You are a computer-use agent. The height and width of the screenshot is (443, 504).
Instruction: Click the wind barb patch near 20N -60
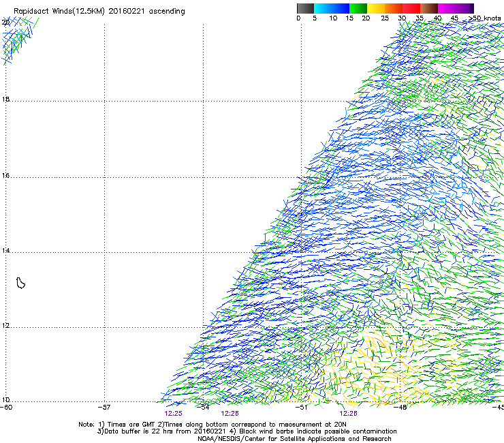point(19,40)
